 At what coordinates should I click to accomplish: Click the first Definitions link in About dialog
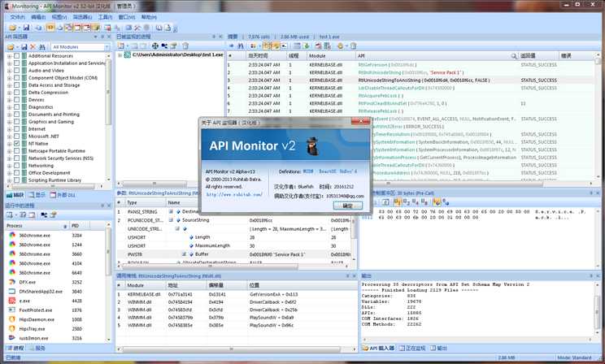pyautogui.click(x=308, y=171)
